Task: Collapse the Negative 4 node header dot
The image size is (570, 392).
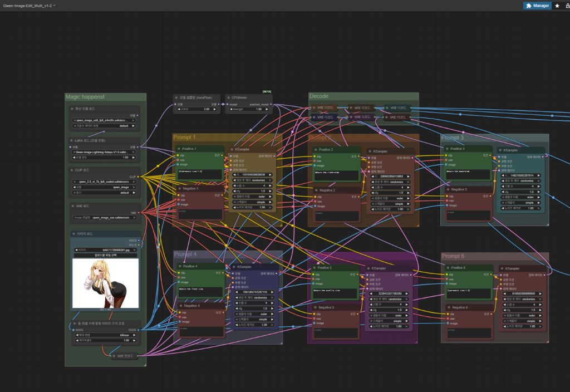Action: [x=179, y=306]
